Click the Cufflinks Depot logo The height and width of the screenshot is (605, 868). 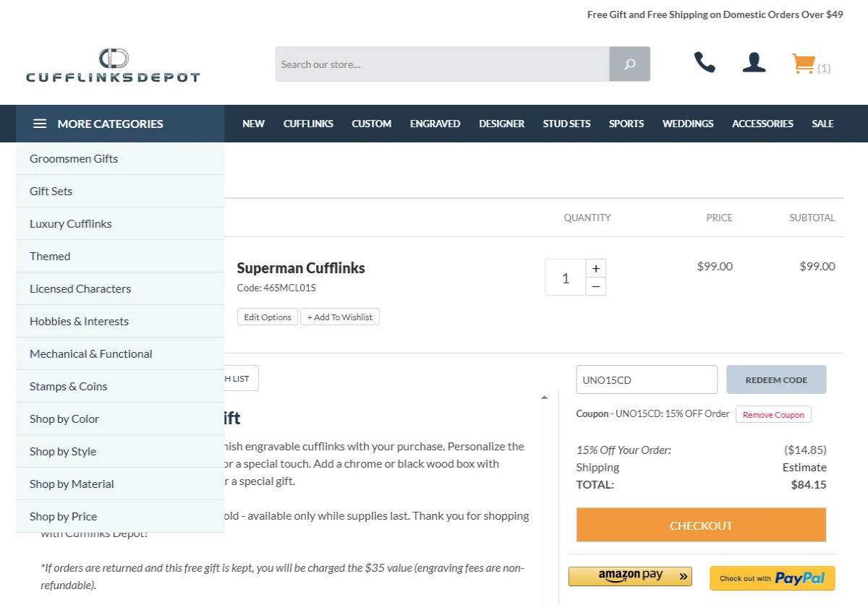click(x=113, y=66)
